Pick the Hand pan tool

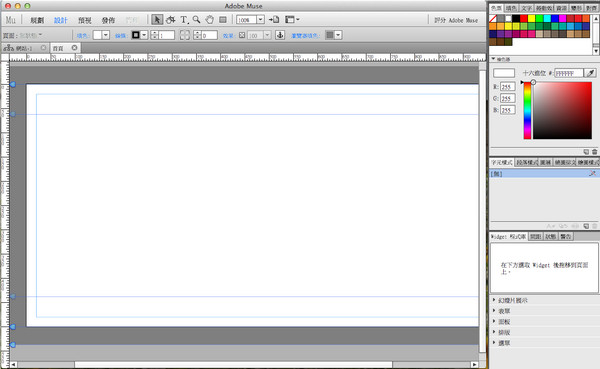pos(210,20)
